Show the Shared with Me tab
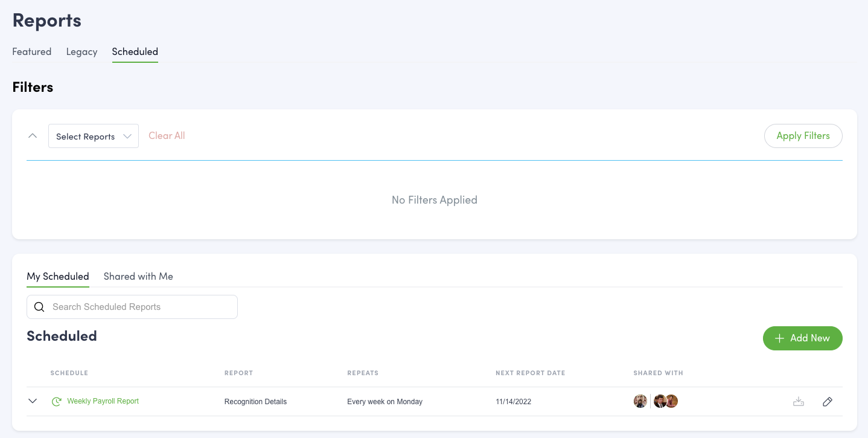Image resolution: width=868 pixels, height=438 pixels. point(138,277)
